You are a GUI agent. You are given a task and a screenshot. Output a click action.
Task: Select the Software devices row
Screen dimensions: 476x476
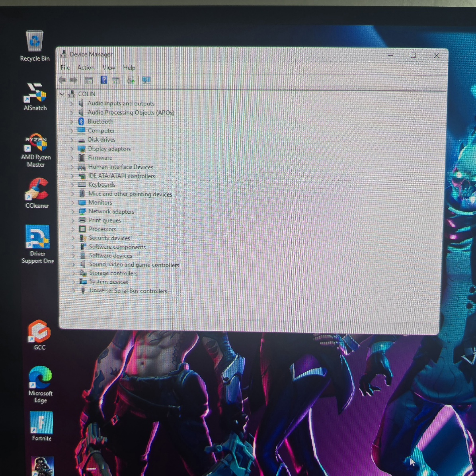pyautogui.click(x=111, y=256)
